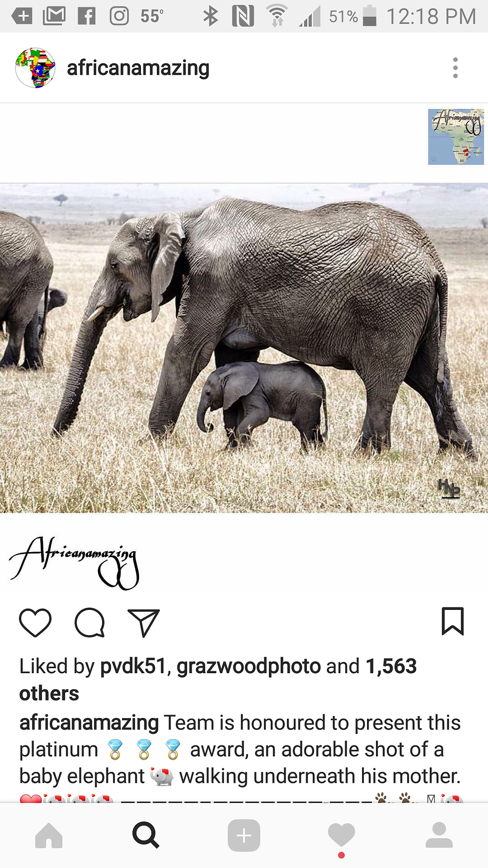Tap Africa map thumbnail image
Viewport: 488px width, 868px height.
[456, 137]
